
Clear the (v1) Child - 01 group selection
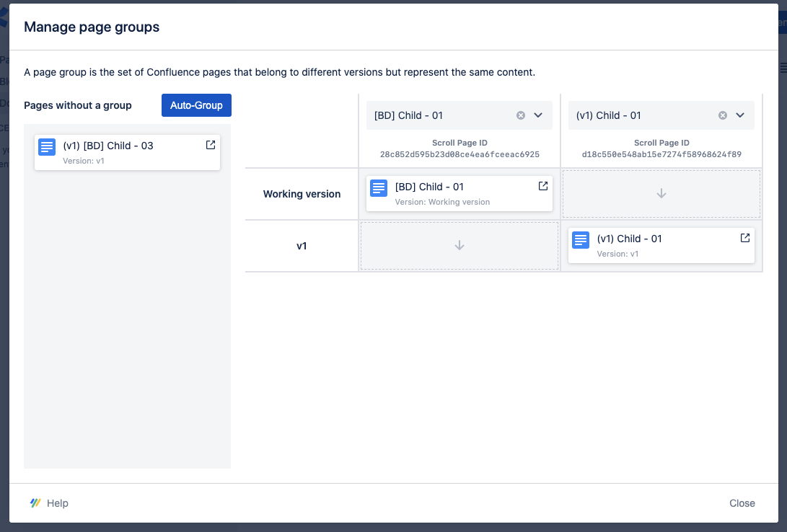723,115
